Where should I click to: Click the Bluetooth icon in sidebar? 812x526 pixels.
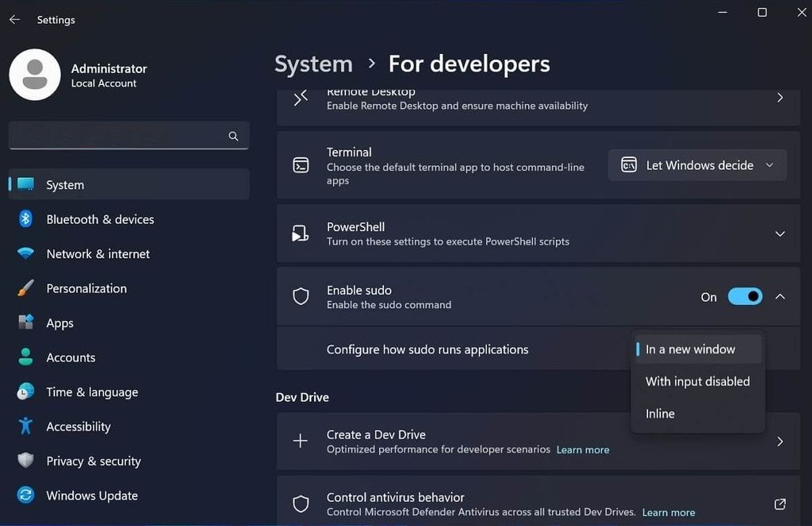pyautogui.click(x=25, y=219)
